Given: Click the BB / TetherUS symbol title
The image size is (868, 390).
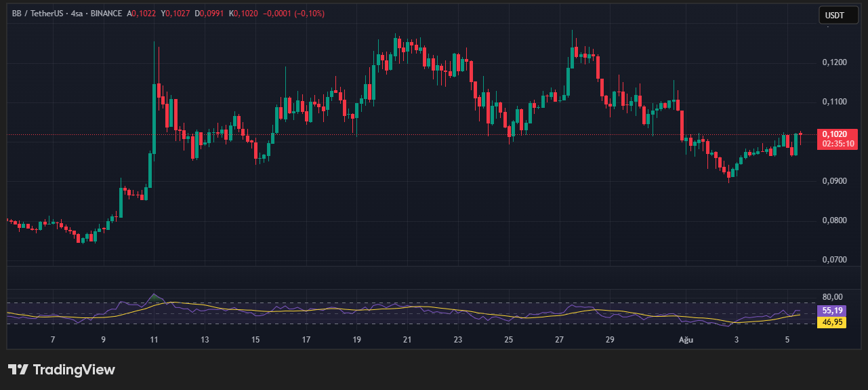Looking at the screenshot, I should pos(40,14).
